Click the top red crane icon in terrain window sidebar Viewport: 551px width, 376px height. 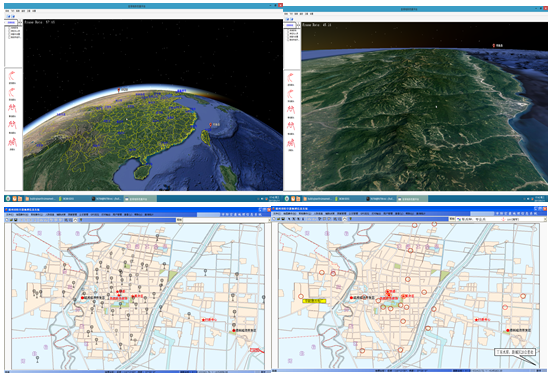point(291,78)
